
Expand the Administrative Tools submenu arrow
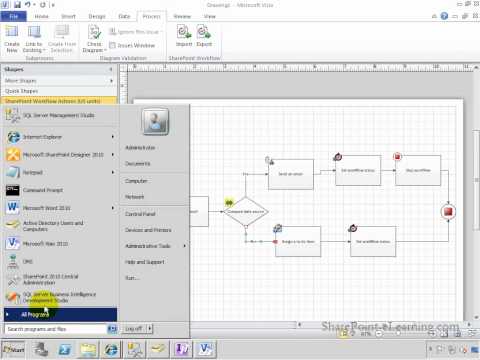tap(184, 246)
